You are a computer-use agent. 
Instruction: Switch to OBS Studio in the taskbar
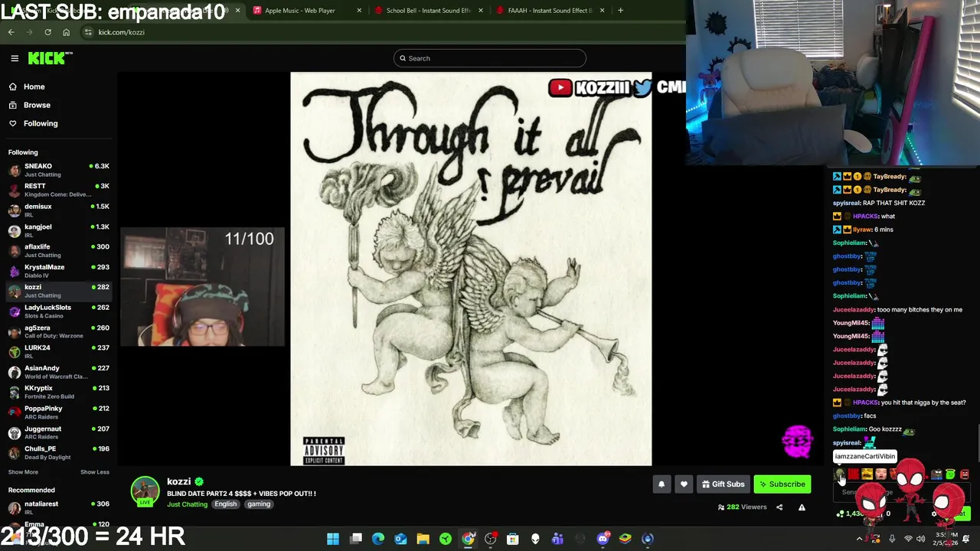[x=491, y=539]
